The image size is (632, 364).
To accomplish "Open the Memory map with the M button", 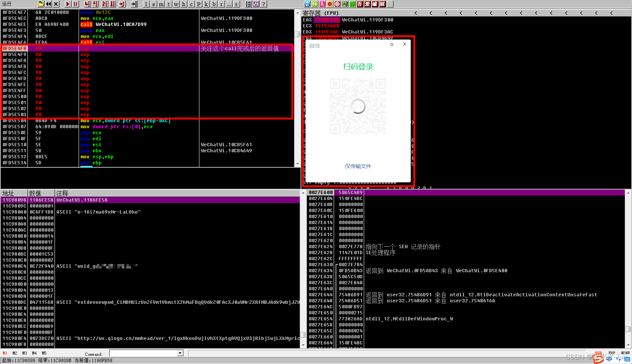I will pos(161,4).
